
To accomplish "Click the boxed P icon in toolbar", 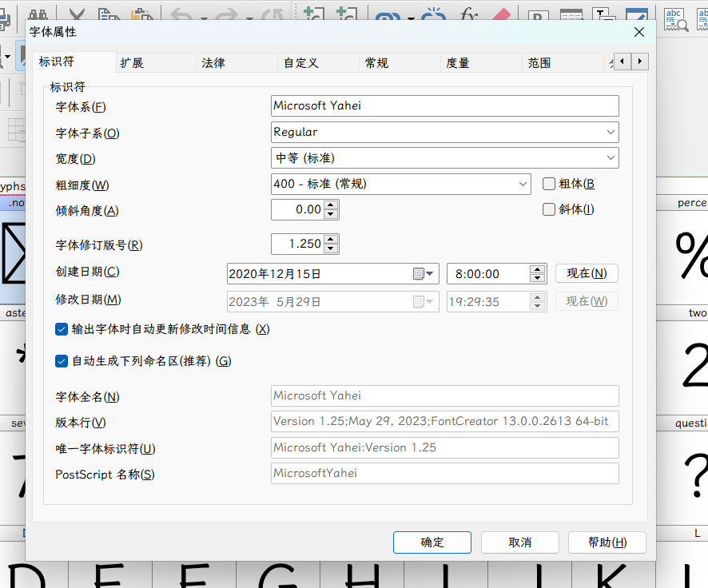I will [538, 15].
